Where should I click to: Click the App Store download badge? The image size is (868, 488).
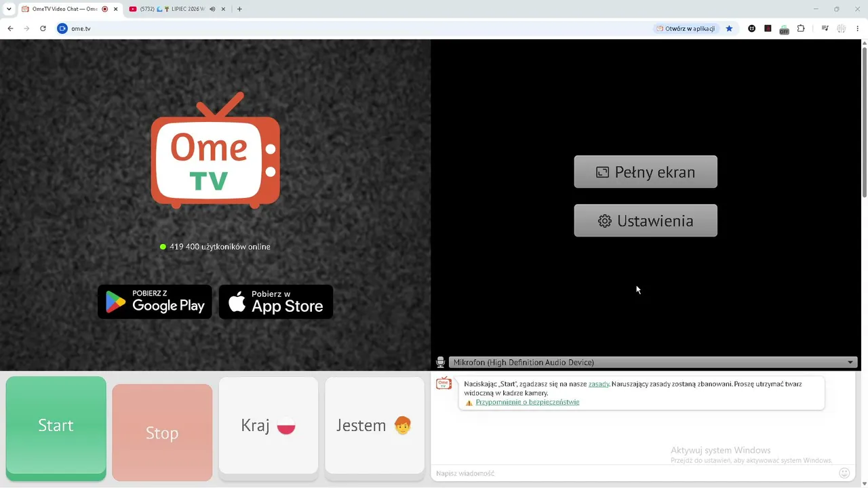pos(276,302)
